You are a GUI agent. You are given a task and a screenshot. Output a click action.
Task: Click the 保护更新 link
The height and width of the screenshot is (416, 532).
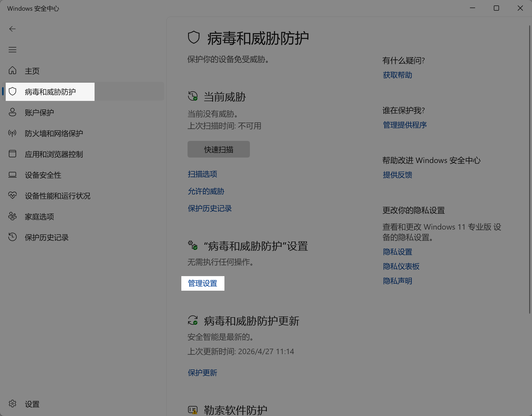coord(202,373)
